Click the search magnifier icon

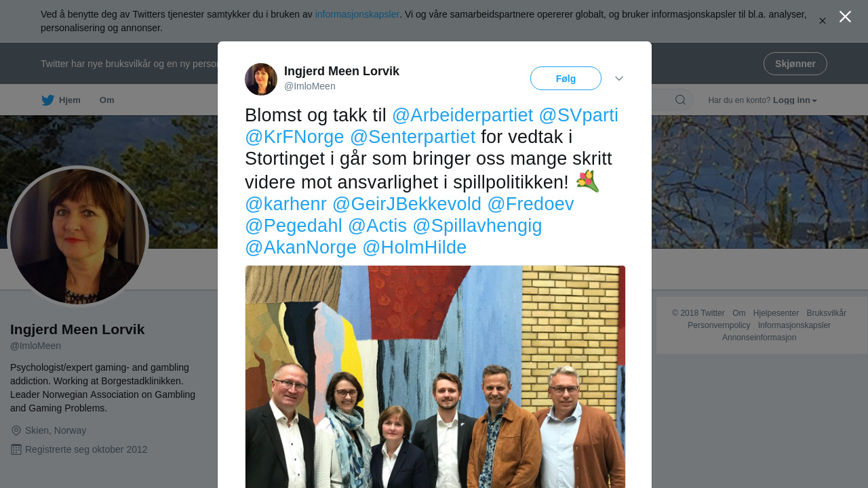click(680, 100)
